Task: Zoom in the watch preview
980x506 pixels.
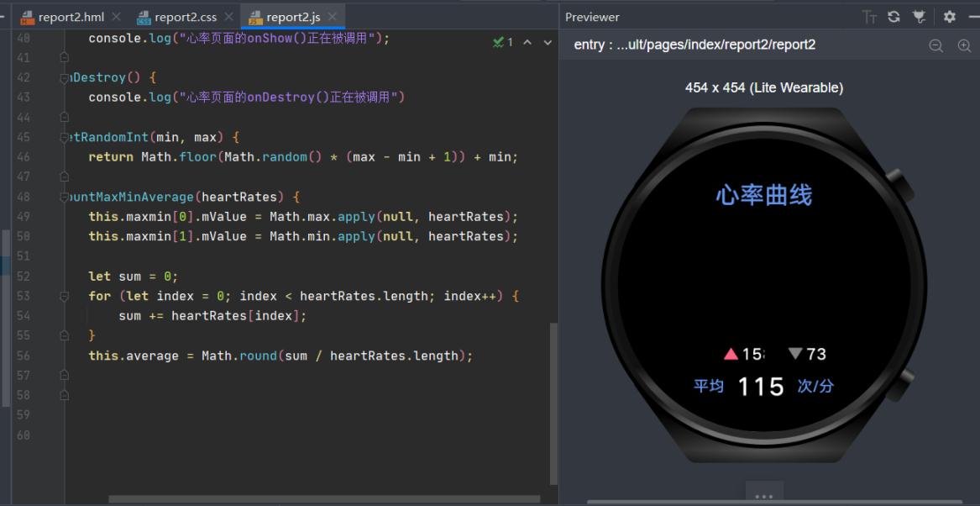Action: [964, 46]
